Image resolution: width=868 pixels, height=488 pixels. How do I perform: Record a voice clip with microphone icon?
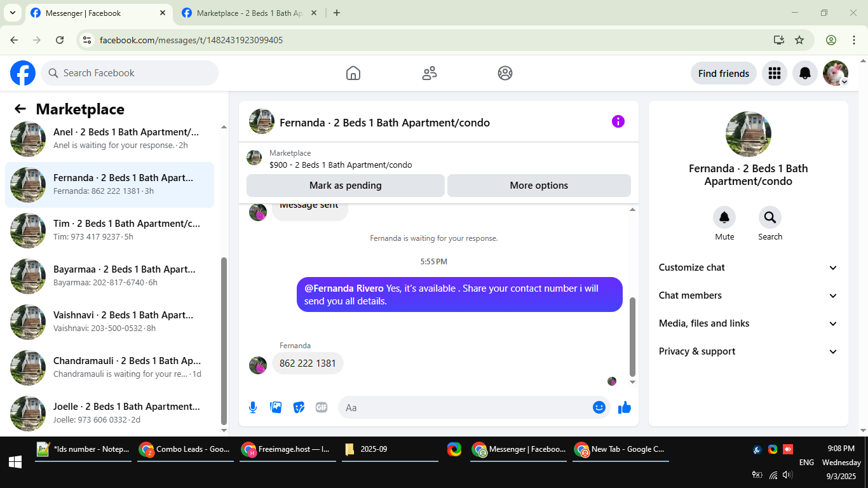click(x=253, y=407)
